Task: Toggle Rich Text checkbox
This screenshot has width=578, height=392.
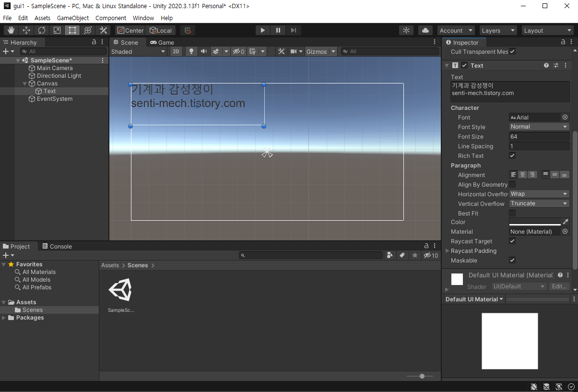Action: click(512, 155)
